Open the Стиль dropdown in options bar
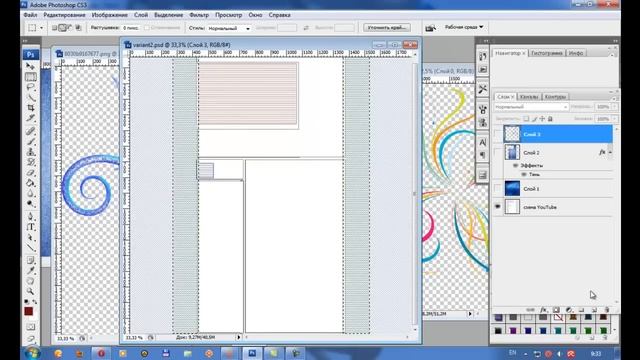The image size is (640, 360). [x=229, y=28]
